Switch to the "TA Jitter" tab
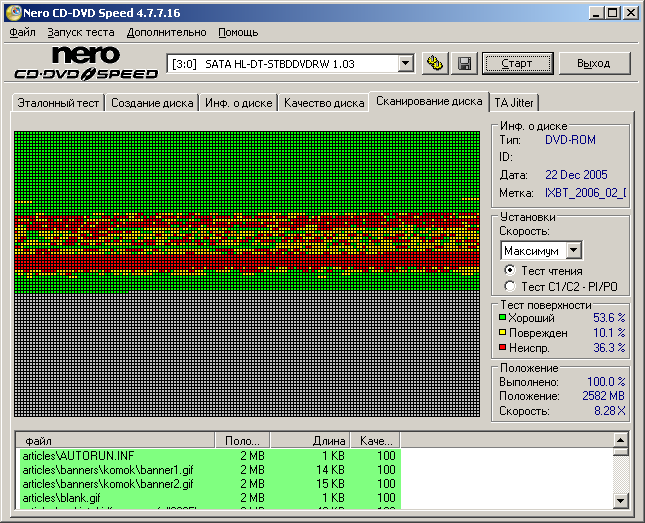The width and height of the screenshot is (645, 523). point(514,103)
